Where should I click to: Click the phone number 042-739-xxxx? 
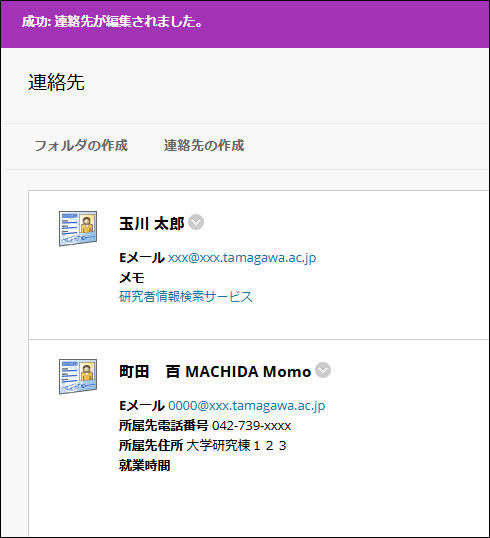[x=252, y=426]
